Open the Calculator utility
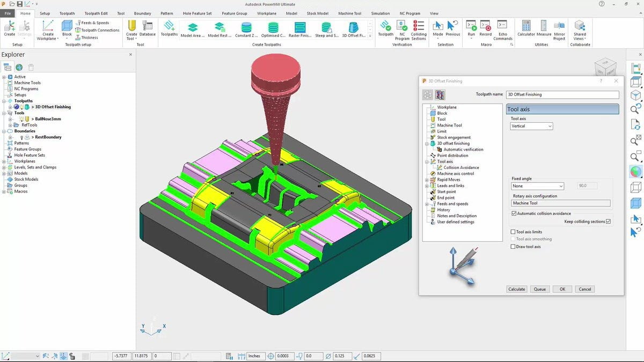 pos(526,28)
